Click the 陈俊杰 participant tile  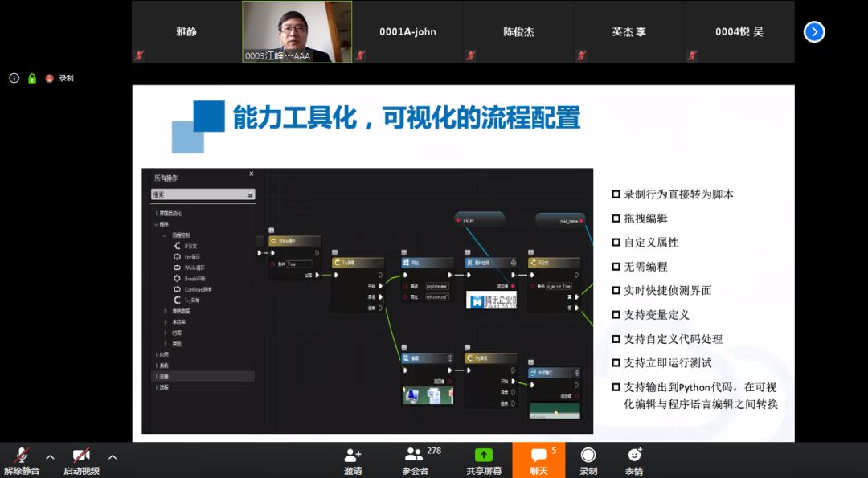tap(518, 32)
